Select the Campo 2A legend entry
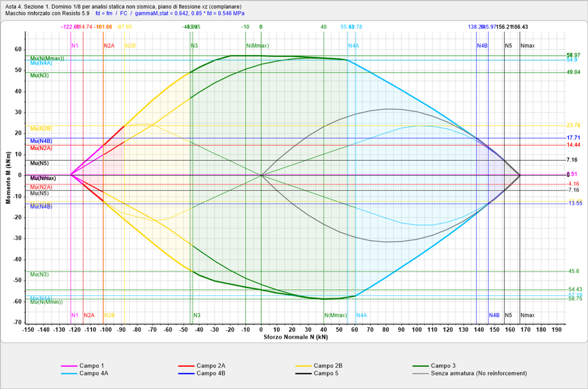 [211, 366]
